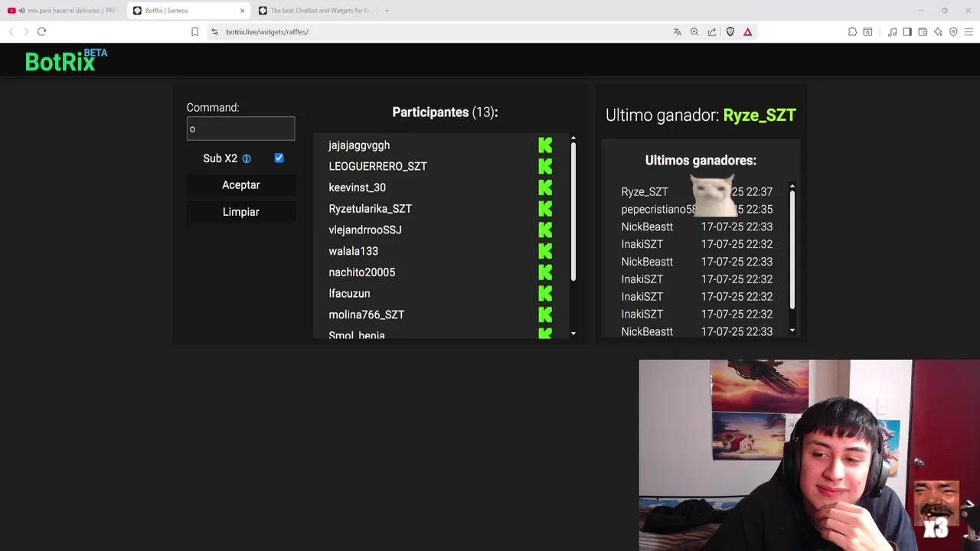Reload the page
Viewport: 980px width, 551px height.
pyautogui.click(x=41, y=32)
